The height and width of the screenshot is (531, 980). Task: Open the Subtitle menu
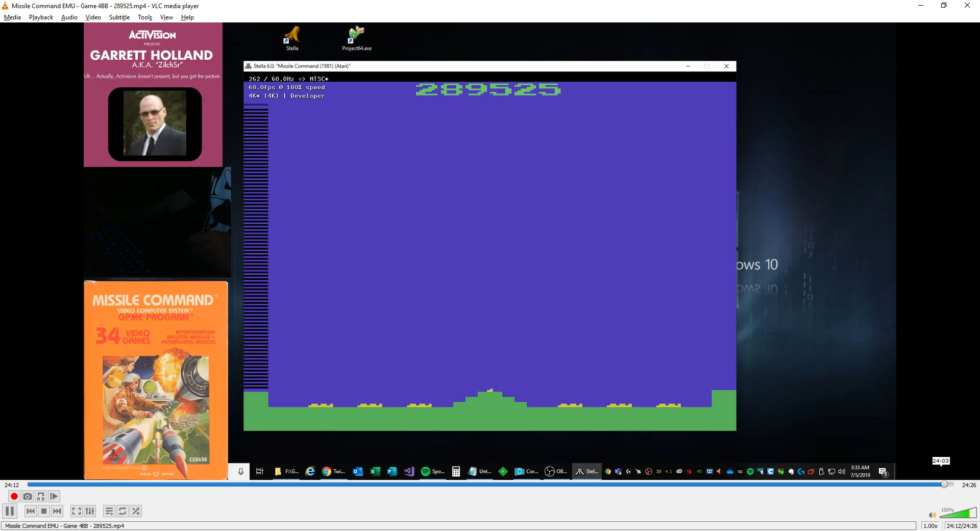119,17
